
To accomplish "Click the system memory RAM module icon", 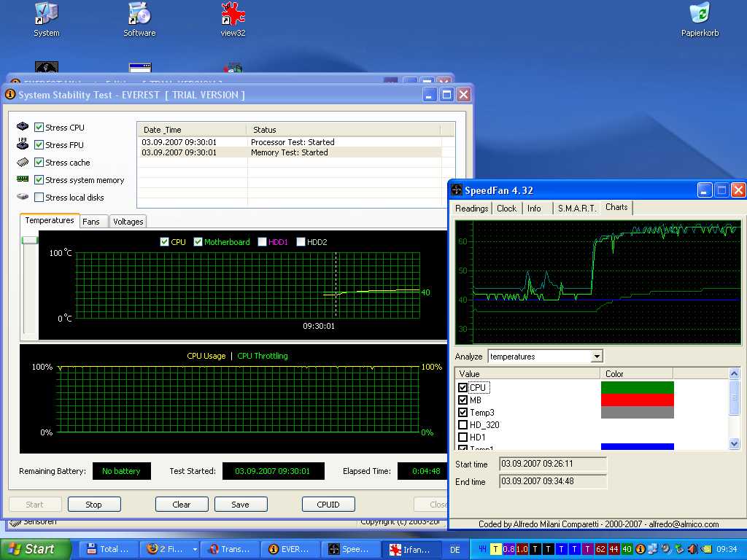I will [23, 179].
